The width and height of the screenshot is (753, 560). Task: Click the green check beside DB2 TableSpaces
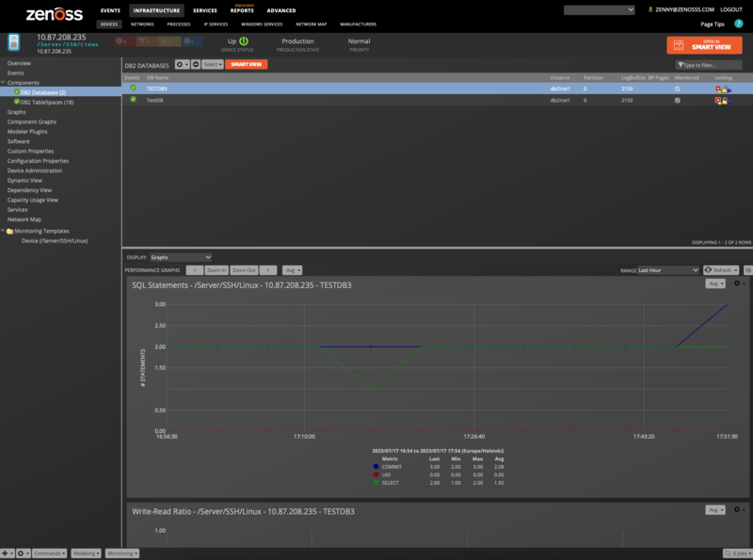(17, 102)
